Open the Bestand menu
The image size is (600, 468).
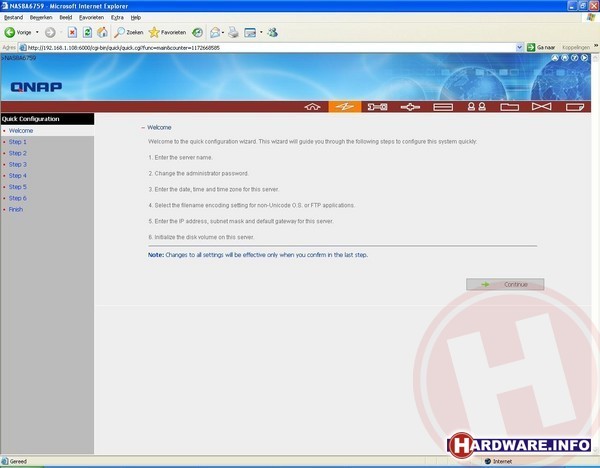click(13, 18)
